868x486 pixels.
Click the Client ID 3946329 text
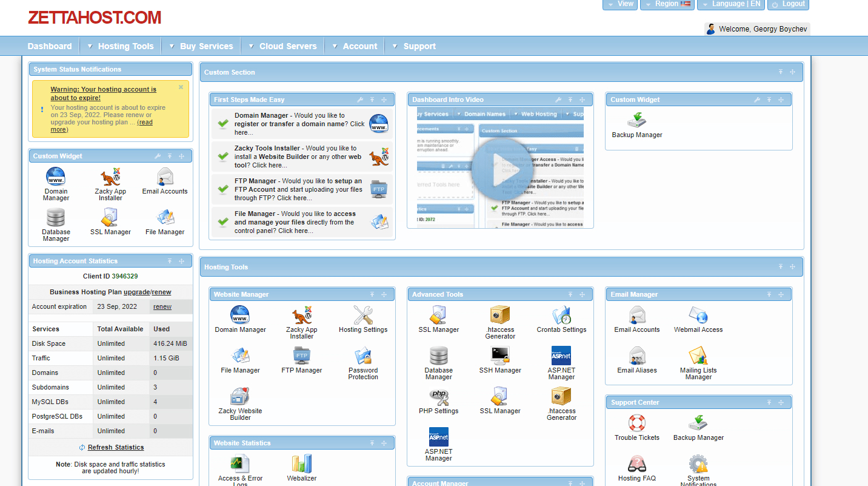(110, 276)
